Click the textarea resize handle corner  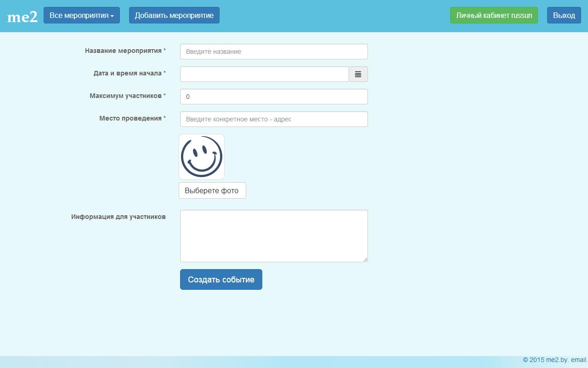pos(366,260)
